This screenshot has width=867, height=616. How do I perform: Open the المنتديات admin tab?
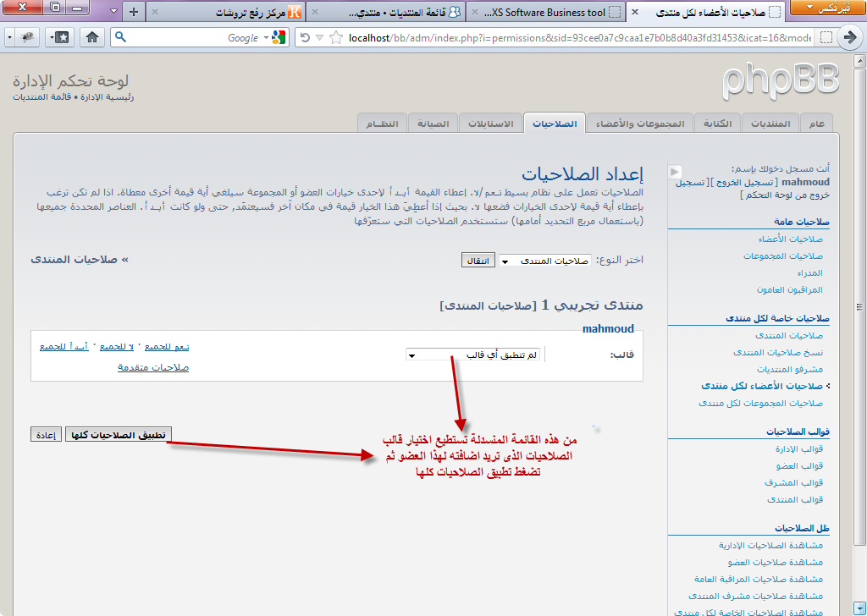click(x=770, y=124)
